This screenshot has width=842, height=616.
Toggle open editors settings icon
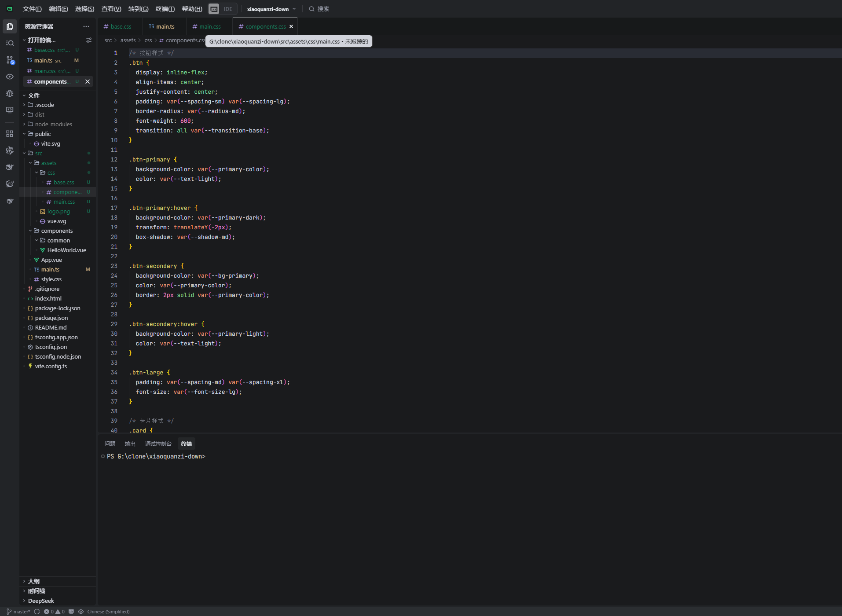pyautogui.click(x=89, y=40)
